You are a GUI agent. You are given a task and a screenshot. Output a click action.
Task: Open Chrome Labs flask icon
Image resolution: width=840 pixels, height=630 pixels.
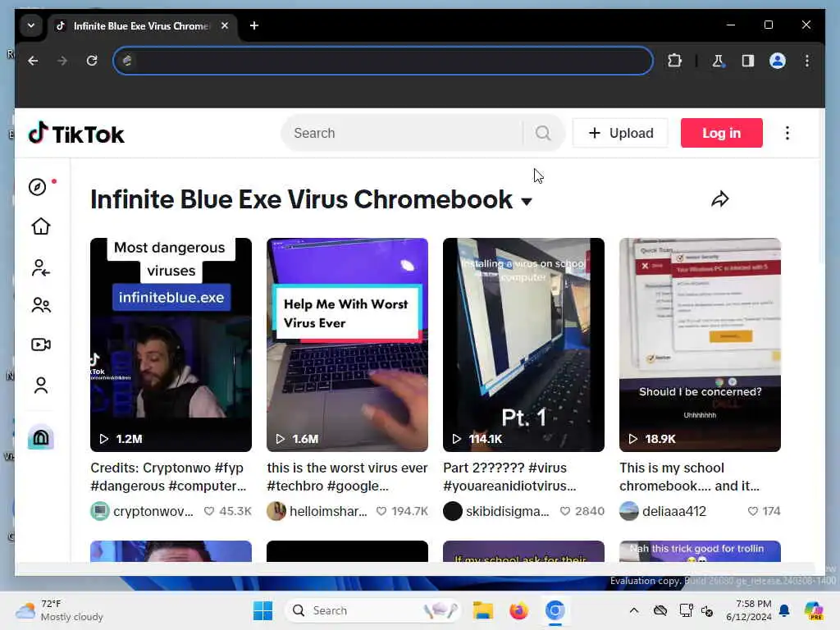pyautogui.click(x=718, y=61)
